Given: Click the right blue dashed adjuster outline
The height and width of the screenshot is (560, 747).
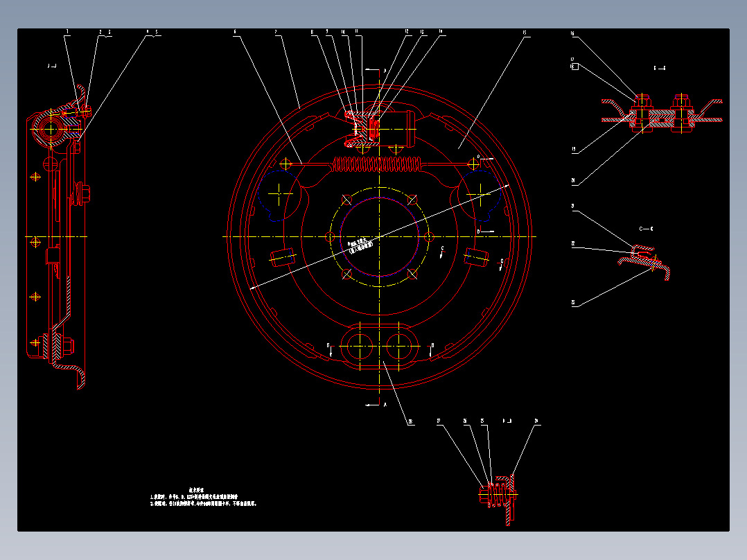Looking at the screenshot, I should click(x=480, y=195).
